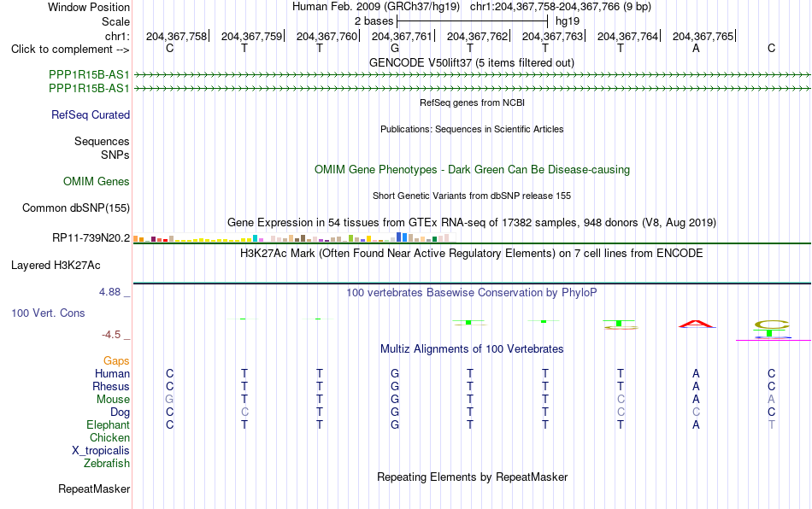812x509 pixels.
Task: Click the G in the Human alignment row
Action: point(395,373)
